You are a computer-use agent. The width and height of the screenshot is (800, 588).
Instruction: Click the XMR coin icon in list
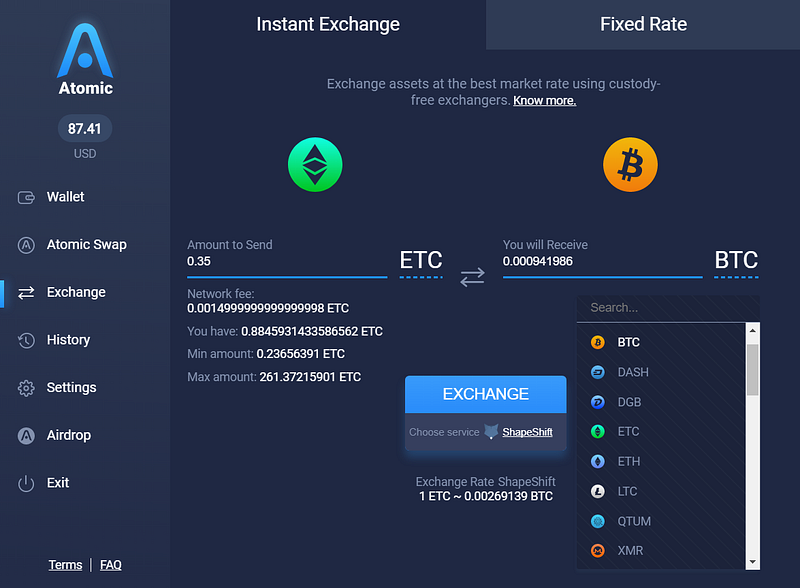coord(597,551)
